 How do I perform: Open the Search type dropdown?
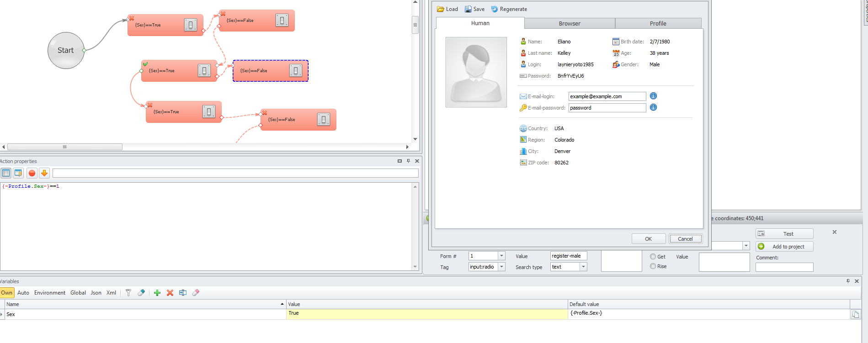pos(583,267)
